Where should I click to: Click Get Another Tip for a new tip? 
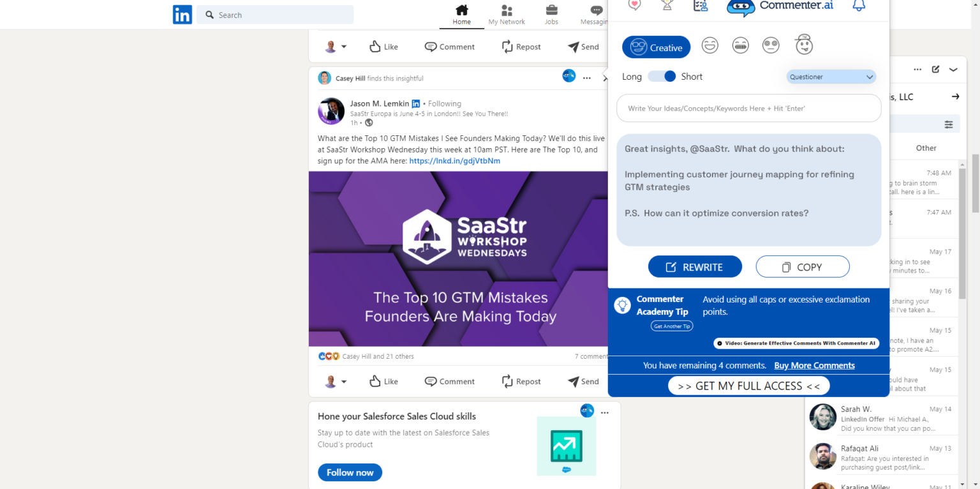pyautogui.click(x=671, y=326)
